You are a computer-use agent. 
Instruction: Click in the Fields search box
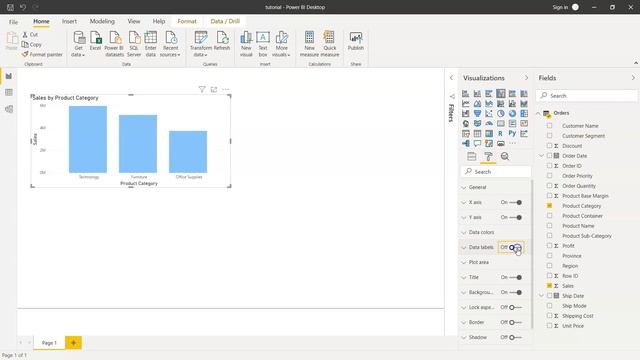point(587,96)
